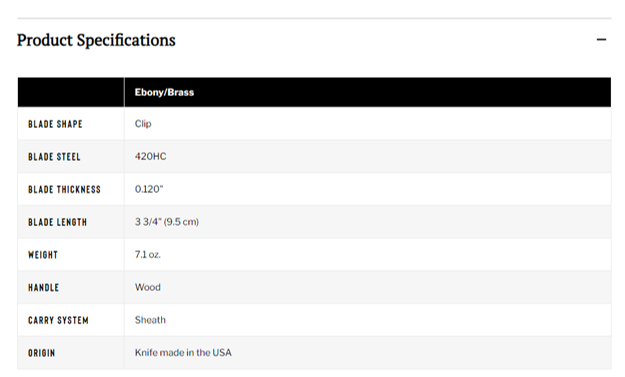Select the Sheath carry system value
Screen dimensions: 625x377
pyautogui.click(x=150, y=320)
